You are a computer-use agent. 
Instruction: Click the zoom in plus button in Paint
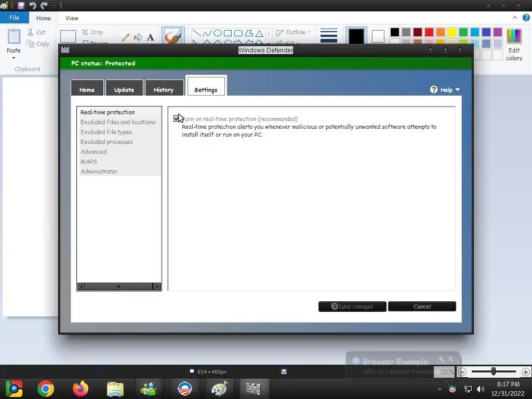coord(526,372)
